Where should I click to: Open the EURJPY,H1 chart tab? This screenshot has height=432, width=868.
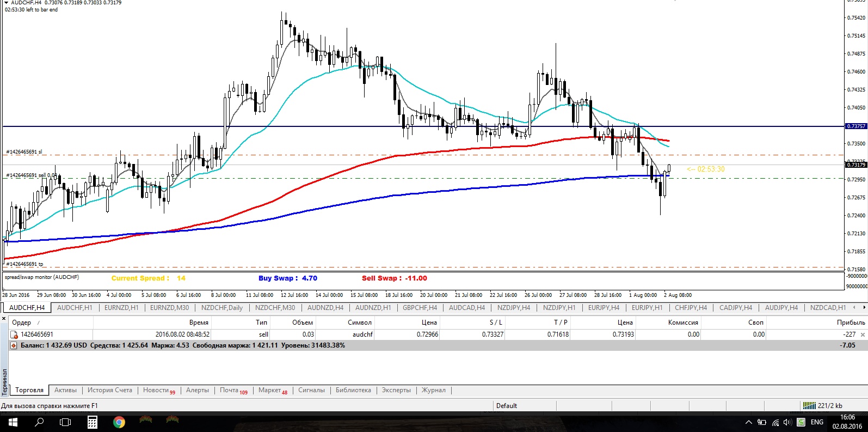pyautogui.click(x=647, y=308)
